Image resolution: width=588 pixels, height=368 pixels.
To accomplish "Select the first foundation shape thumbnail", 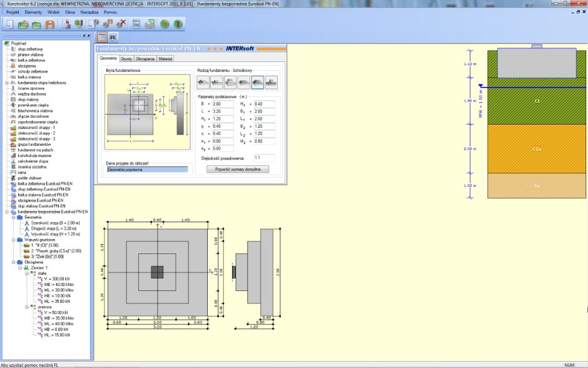I will coord(201,82).
